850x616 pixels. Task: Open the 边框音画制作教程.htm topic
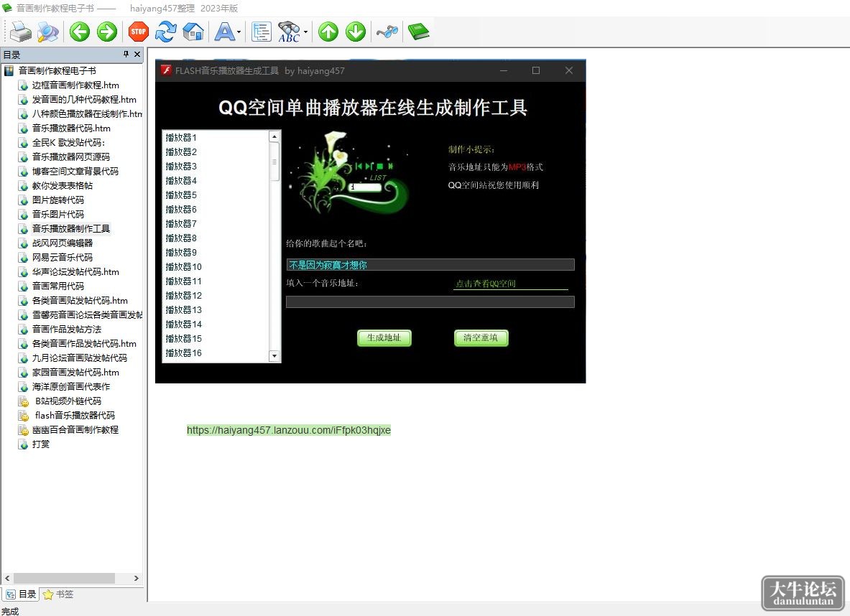tap(75, 85)
